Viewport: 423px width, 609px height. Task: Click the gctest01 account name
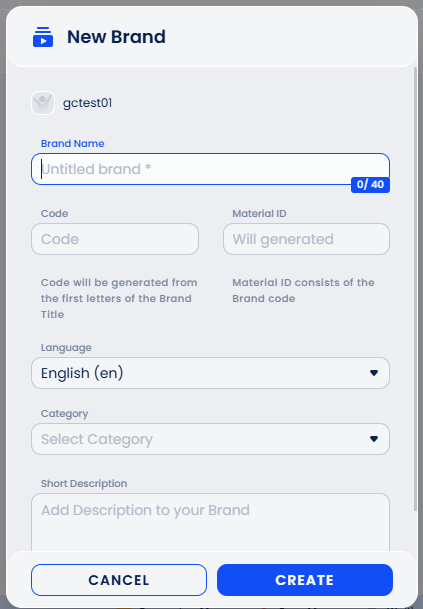[87, 103]
